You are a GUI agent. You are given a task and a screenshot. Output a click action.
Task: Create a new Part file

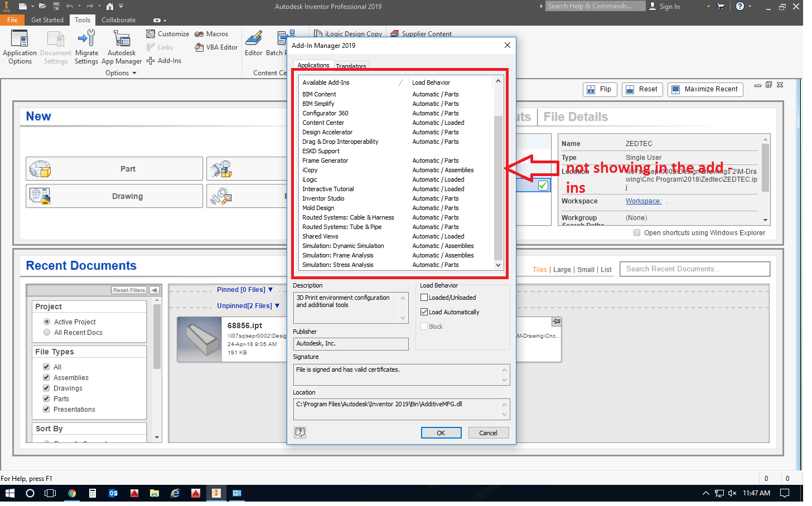115,170
